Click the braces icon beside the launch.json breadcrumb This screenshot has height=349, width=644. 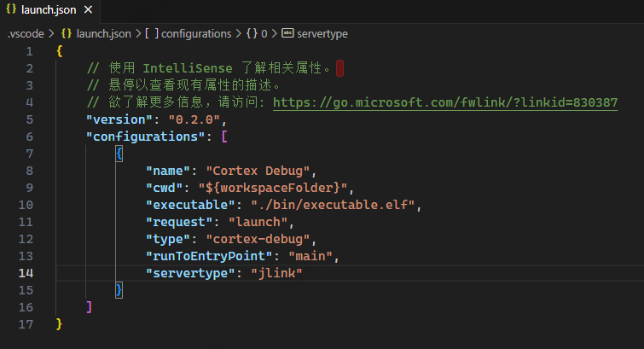[x=67, y=33]
